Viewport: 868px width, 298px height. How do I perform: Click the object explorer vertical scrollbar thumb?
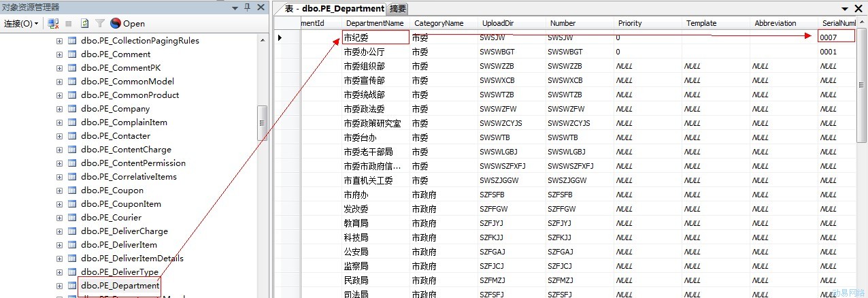click(x=262, y=128)
